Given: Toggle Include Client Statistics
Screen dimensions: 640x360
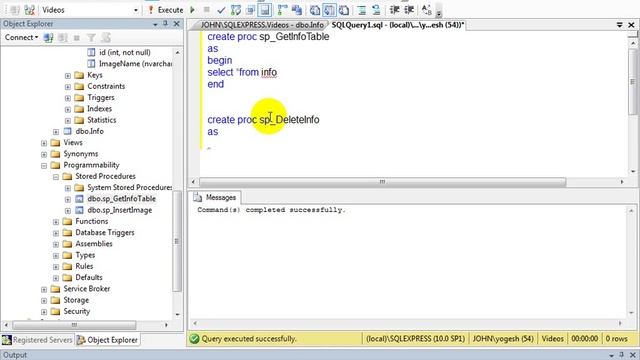Looking at the screenshot, I should tap(297, 10).
